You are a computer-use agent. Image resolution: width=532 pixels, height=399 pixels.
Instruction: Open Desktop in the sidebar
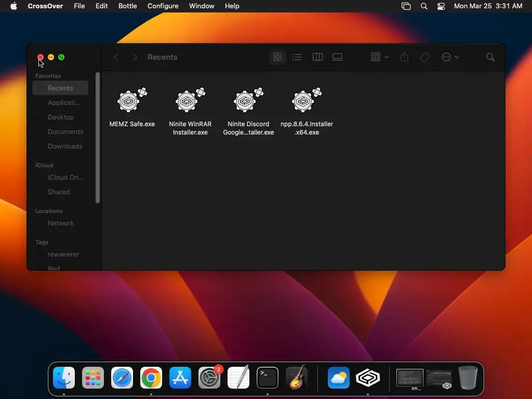click(60, 117)
